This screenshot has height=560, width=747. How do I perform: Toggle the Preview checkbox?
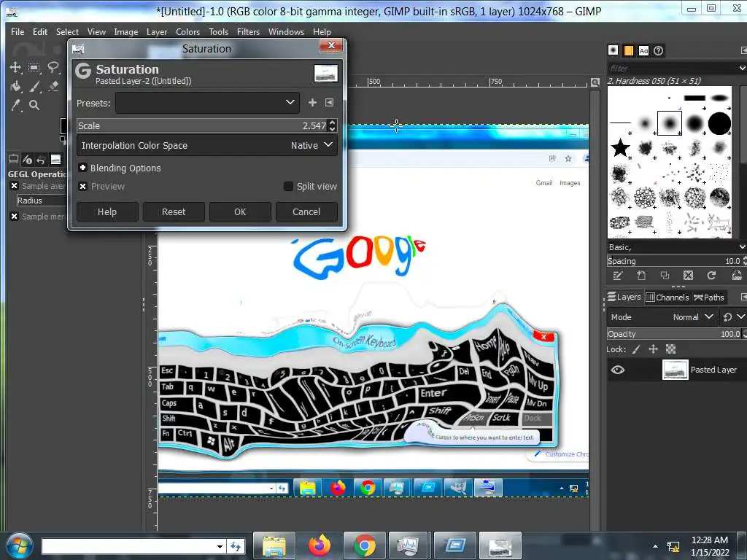pos(83,186)
